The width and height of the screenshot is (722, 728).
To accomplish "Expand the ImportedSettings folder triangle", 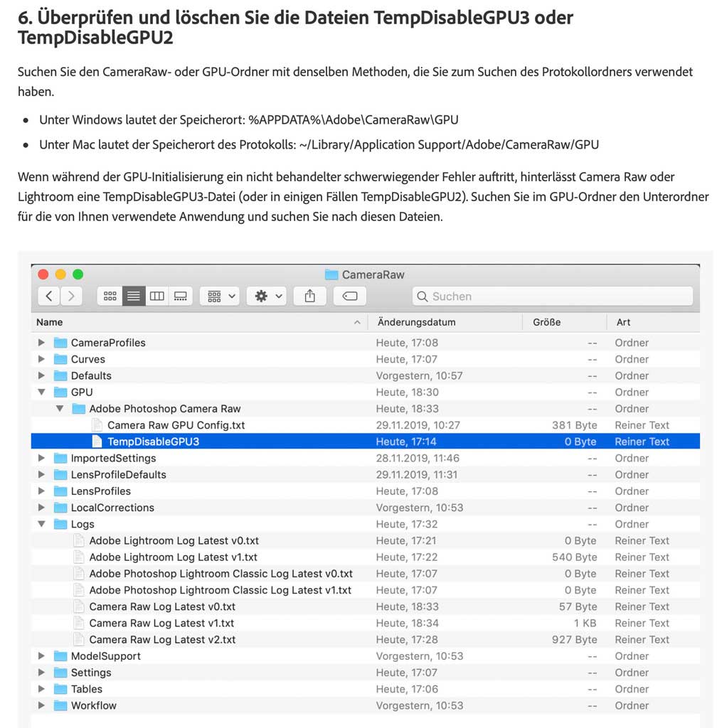I will coord(41,458).
